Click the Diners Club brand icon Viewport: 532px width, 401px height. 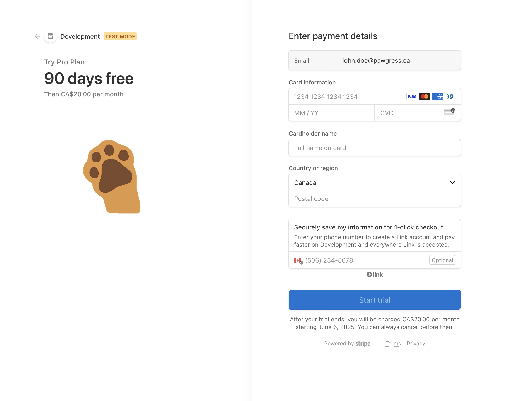pyautogui.click(x=450, y=96)
